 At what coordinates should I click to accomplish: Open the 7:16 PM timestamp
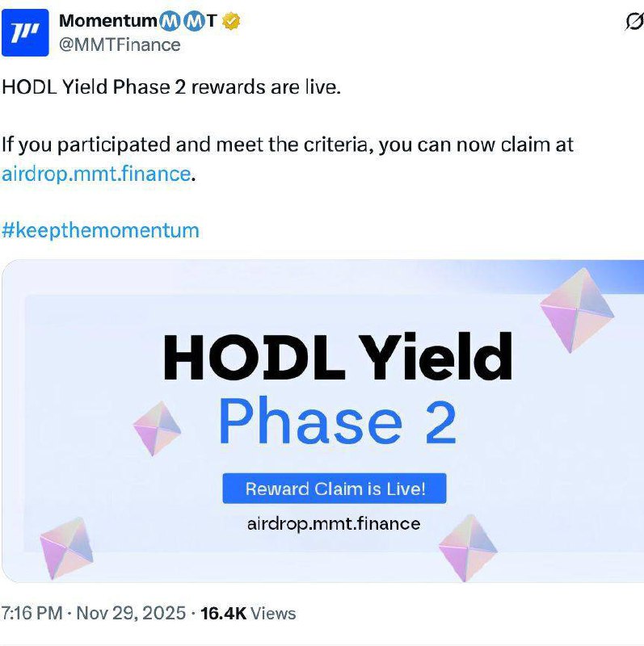(32, 613)
